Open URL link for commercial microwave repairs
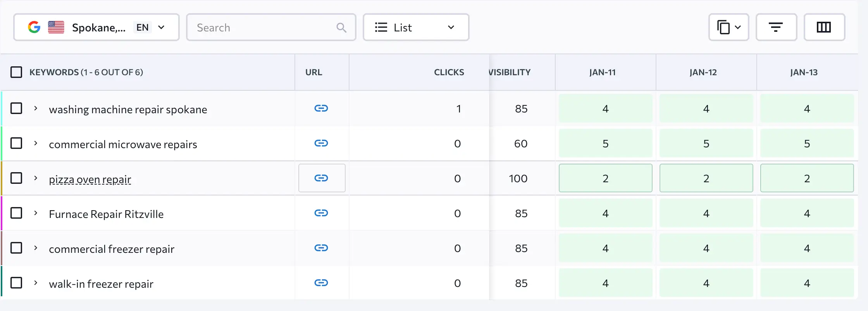The width and height of the screenshot is (868, 311). coord(321,143)
